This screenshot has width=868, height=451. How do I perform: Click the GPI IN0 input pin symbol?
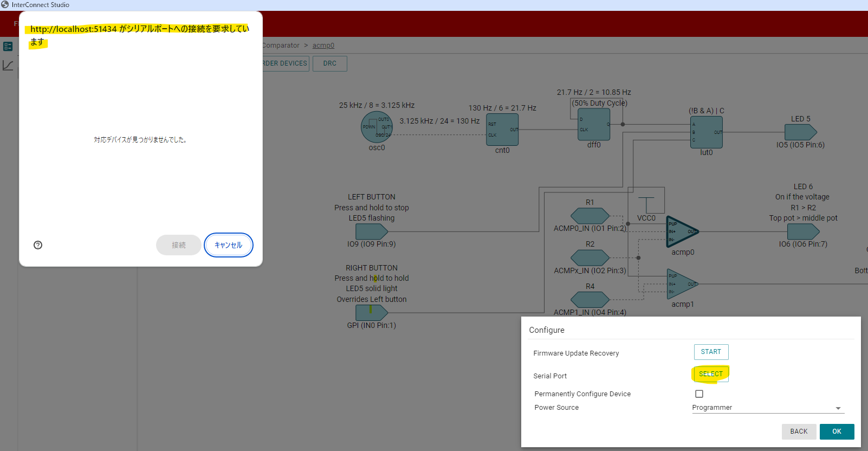pos(372,313)
